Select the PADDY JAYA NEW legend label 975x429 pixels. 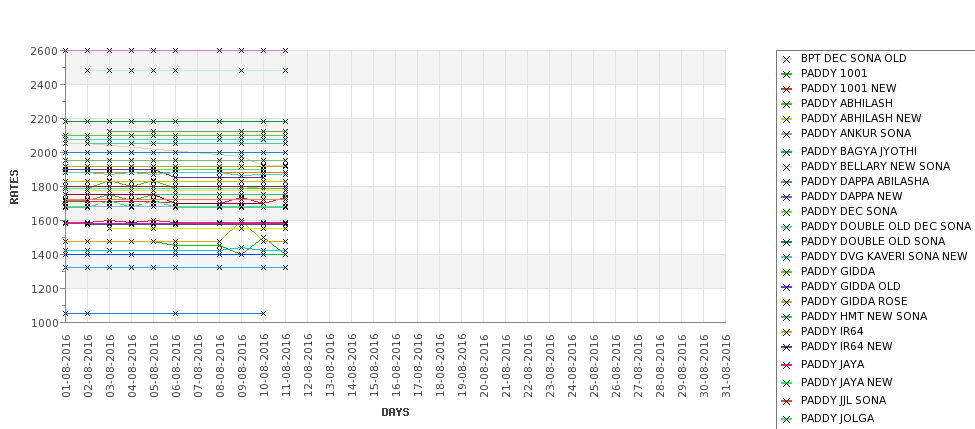click(846, 382)
